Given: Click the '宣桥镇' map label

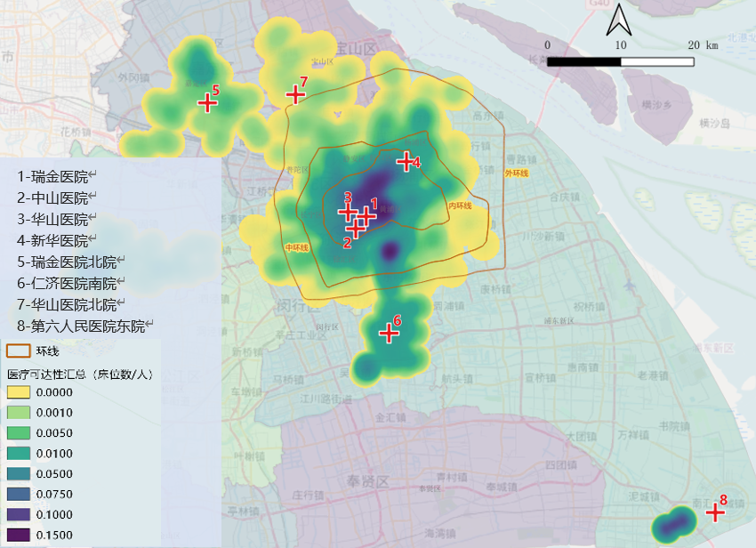Looking at the screenshot, I should (540, 378).
